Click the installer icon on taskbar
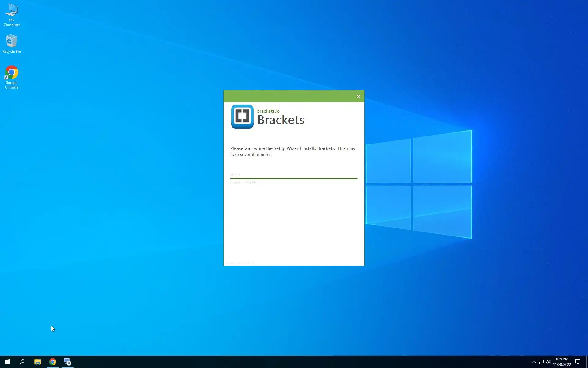Screen dimensions: 588x368 pos(67,362)
